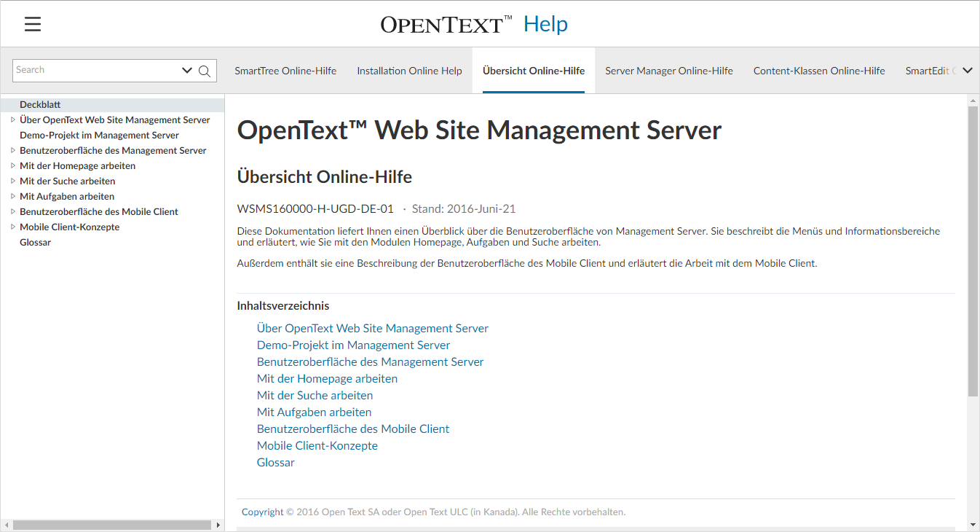Screen dimensions: 980x532
Task: Select 'Mit Aufgaben arbeiten' in the sidebar
Action: 66,196
